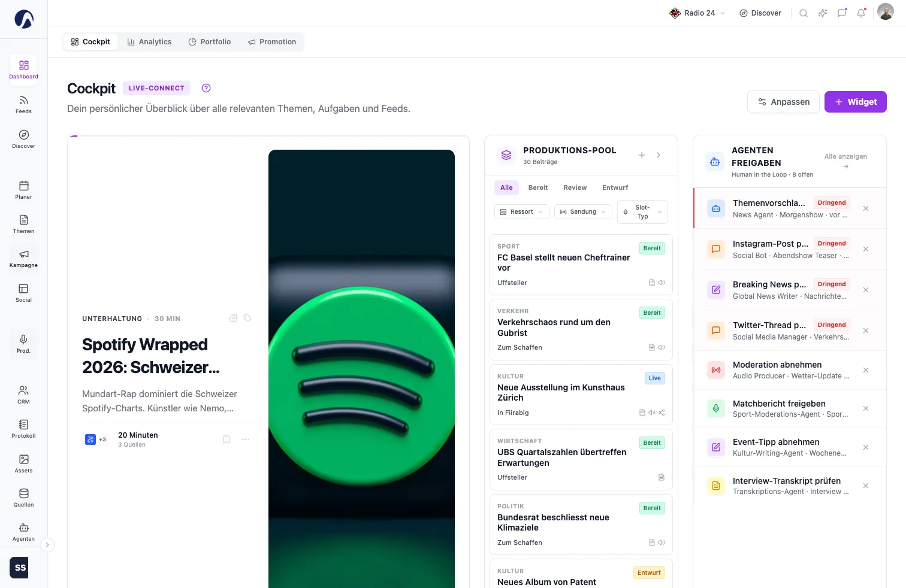This screenshot has height=588, width=906.
Task: Open Assets in the sidebar
Action: 24,463
